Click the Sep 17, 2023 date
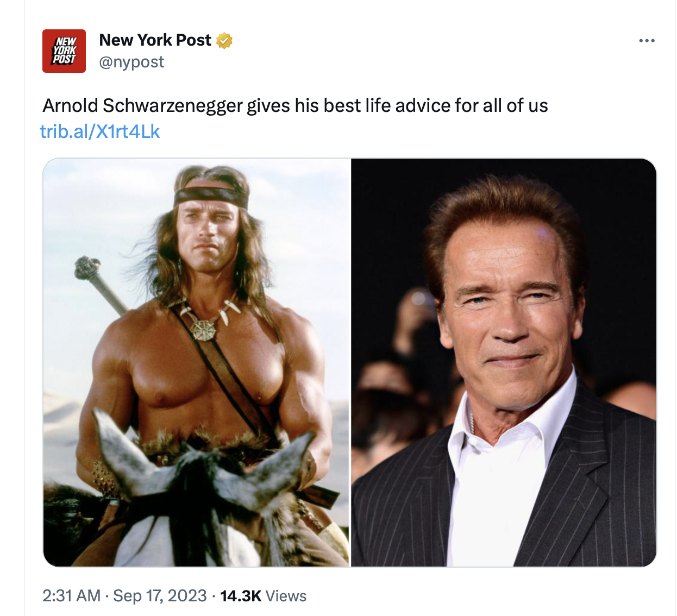The image size is (677, 616). point(160,596)
